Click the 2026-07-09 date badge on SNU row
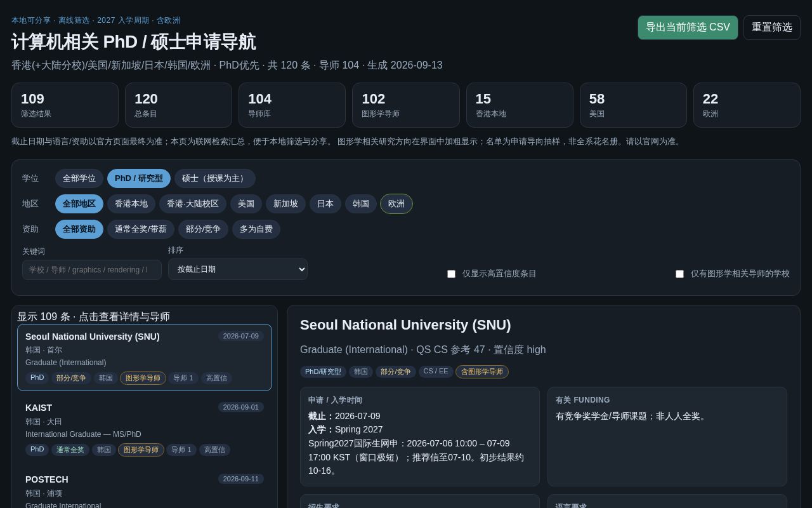812x508 pixels. pyautogui.click(x=241, y=336)
